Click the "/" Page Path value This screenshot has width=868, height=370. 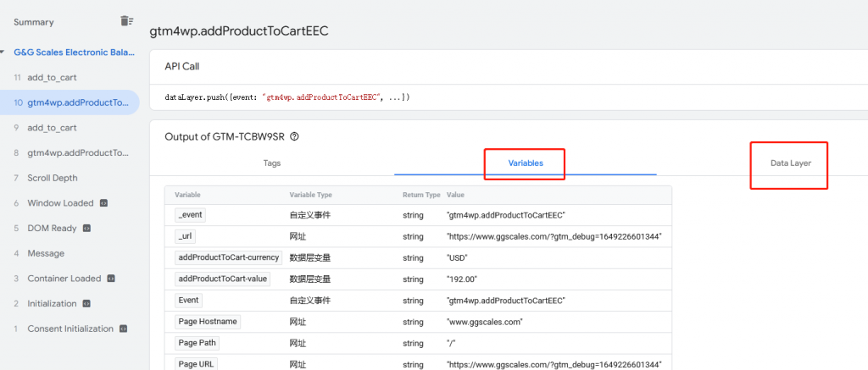click(450, 344)
